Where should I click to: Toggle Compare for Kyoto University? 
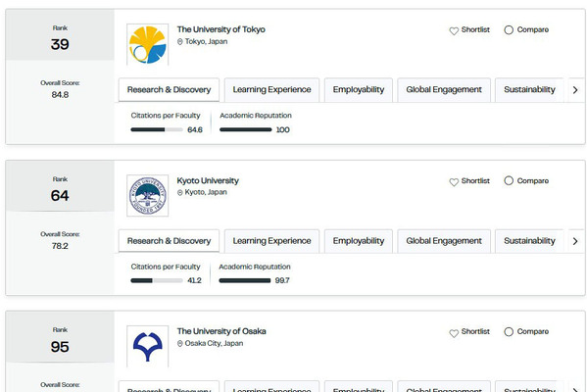tap(509, 181)
